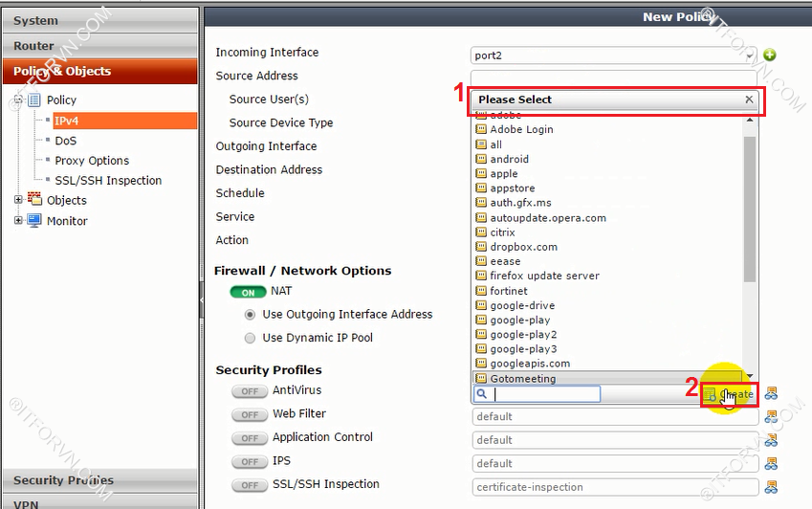Click the icon beside the apple address
This screenshot has width=812, height=509.
tap(481, 173)
